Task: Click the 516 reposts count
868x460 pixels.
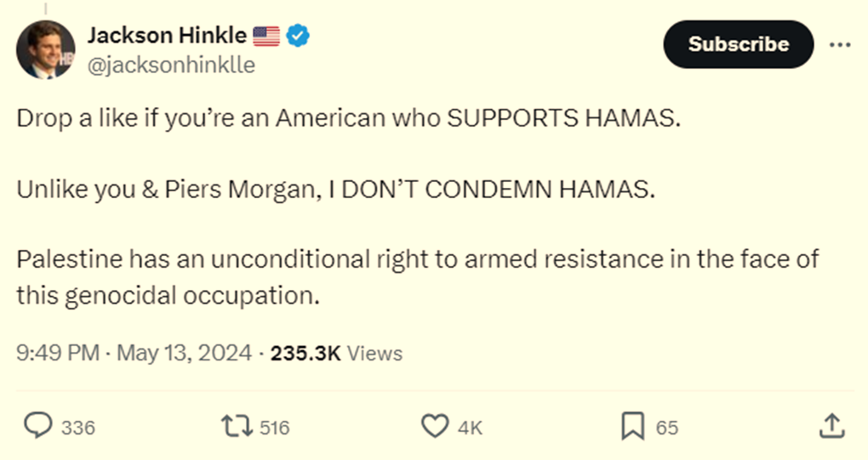Action: pos(274,428)
